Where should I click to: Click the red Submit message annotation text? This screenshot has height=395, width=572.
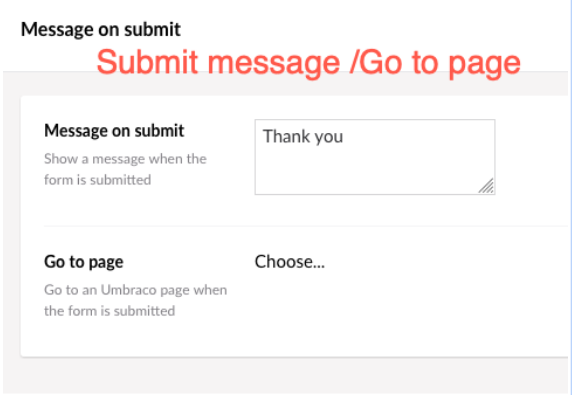pos(220,63)
